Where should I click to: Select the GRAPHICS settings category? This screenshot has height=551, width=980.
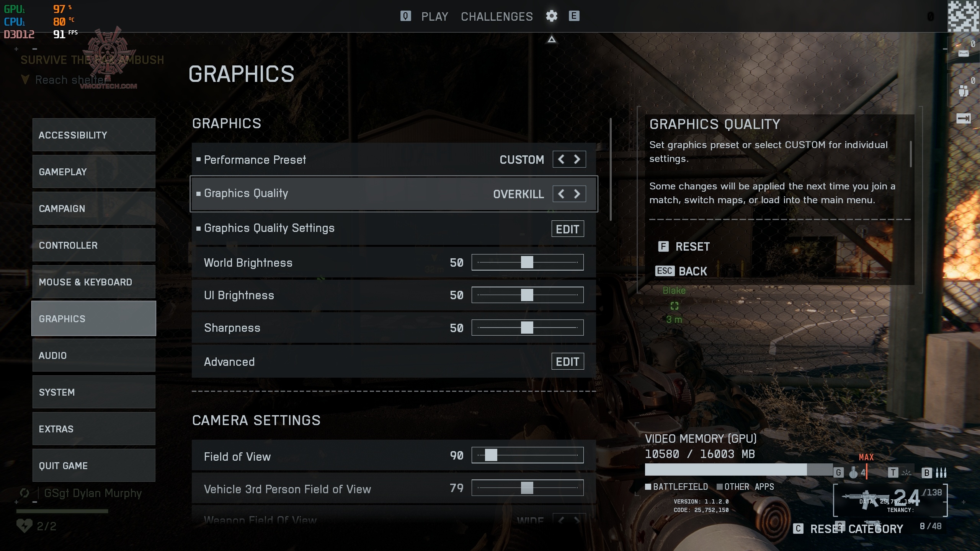(94, 318)
